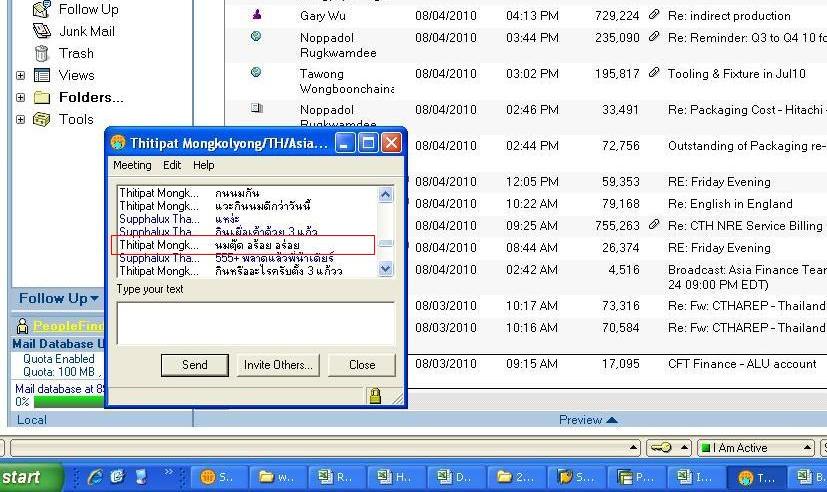The width and height of the screenshot is (827, 492).
Task: Click the PeopleFinder person icon
Action: tap(21, 326)
